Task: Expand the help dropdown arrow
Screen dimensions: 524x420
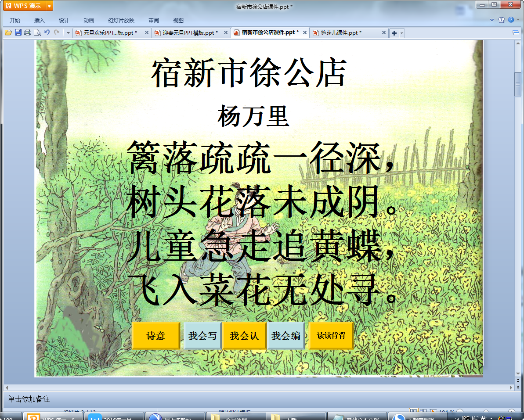Action: pos(518,20)
